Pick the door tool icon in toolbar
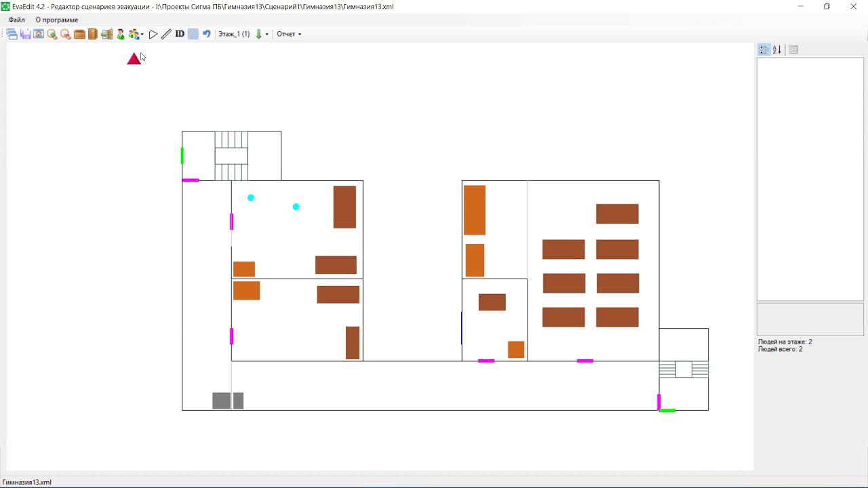The height and width of the screenshot is (488, 868). coord(93,34)
